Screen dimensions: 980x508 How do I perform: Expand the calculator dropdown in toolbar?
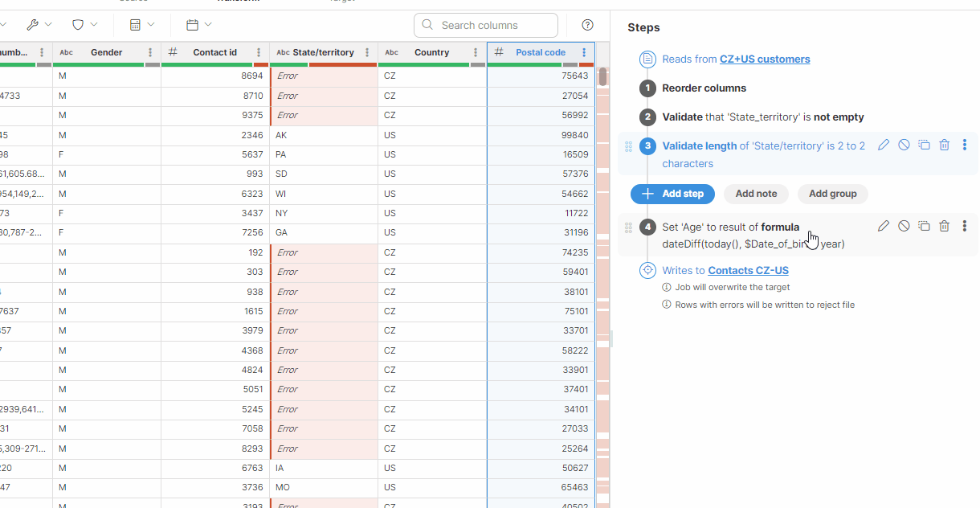(x=142, y=25)
